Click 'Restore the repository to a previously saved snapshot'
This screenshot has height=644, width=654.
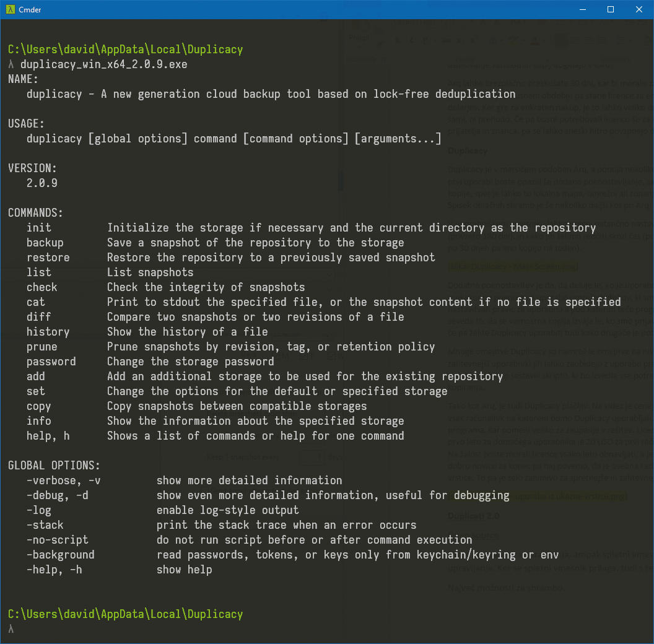[x=271, y=258]
